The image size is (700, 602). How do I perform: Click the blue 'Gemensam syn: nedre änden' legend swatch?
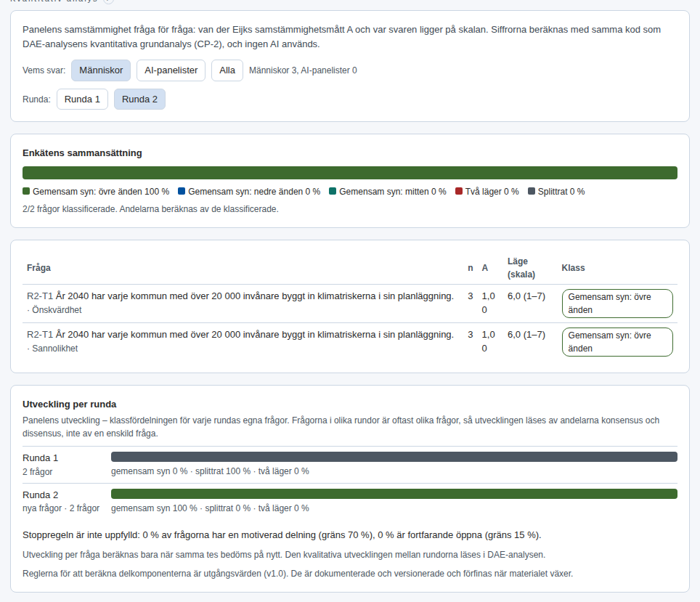(182, 191)
